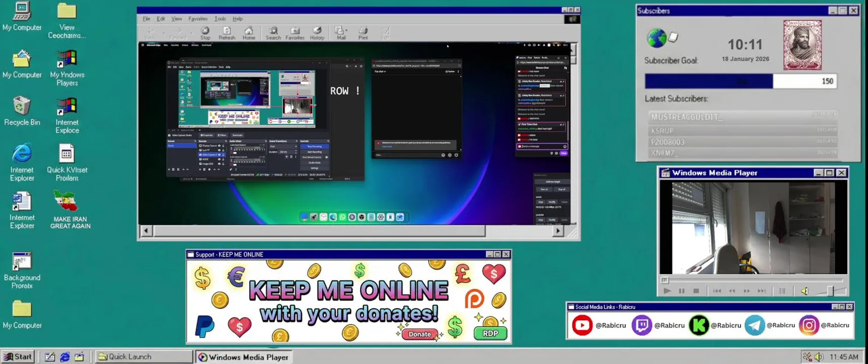This screenshot has width=868, height=364.
Task: Open the View menu
Action: tap(176, 19)
